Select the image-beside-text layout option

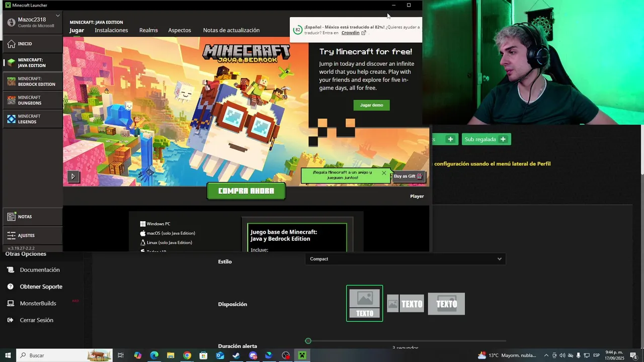(x=406, y=304)
